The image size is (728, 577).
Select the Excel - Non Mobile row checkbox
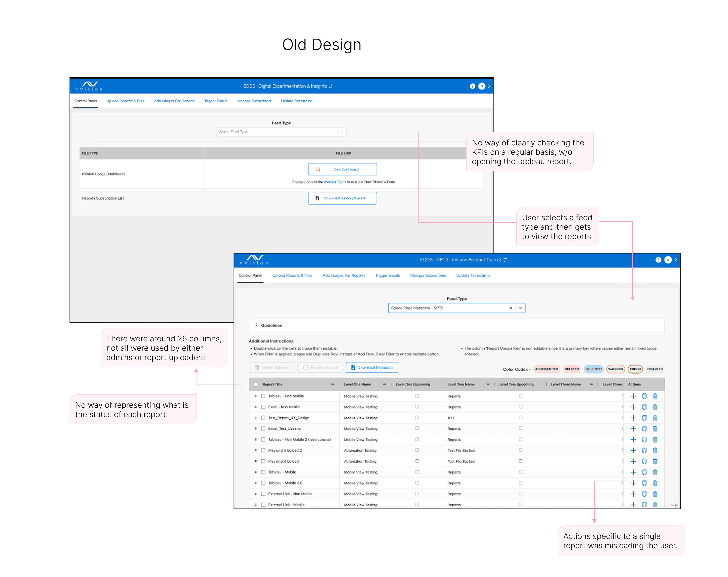pyautogui.click(x=263, y=407)
